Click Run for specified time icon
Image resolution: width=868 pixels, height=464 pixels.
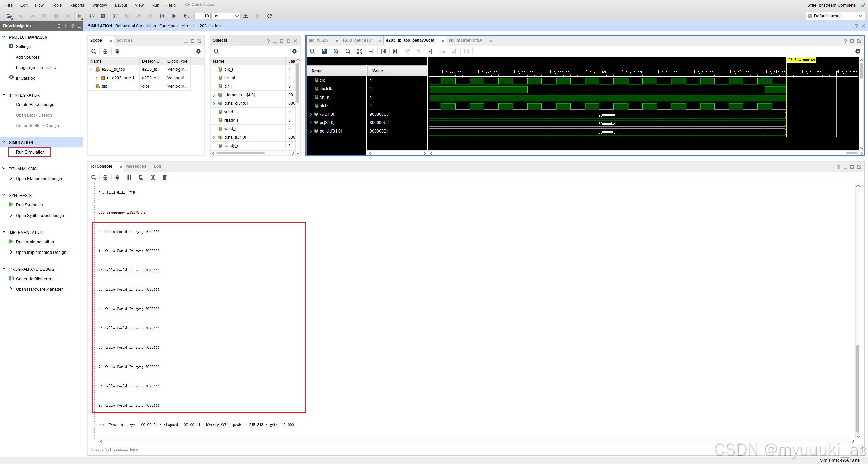[x=186, y=16]
